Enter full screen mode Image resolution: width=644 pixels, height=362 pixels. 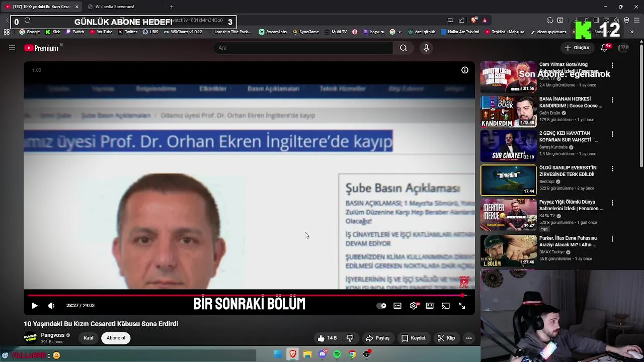tap(462, 306)
